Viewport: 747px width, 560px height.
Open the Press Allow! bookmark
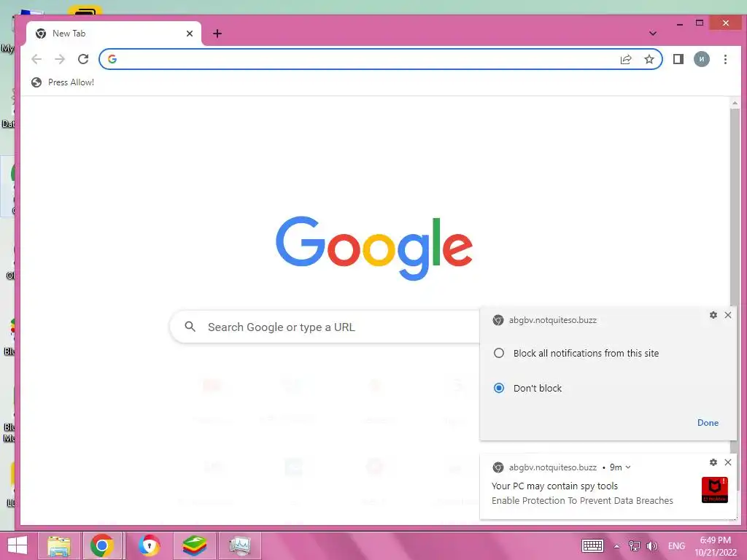(63, 82)
